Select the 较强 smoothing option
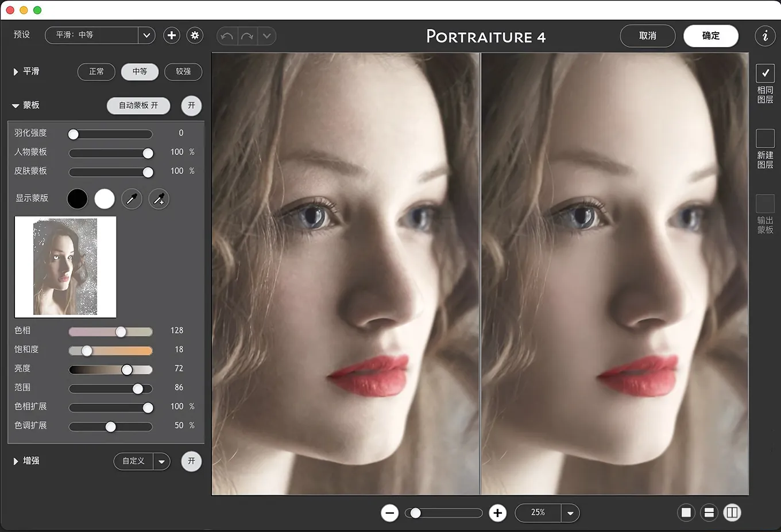 [x=183, y=72]
